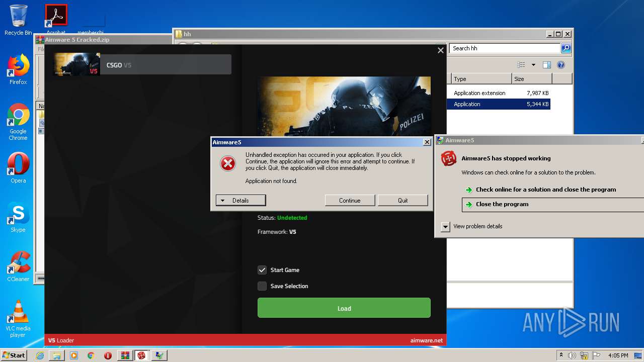Click the clock showing 4:05 PM
The image size is (644, 362).
(x=618, y=355)
